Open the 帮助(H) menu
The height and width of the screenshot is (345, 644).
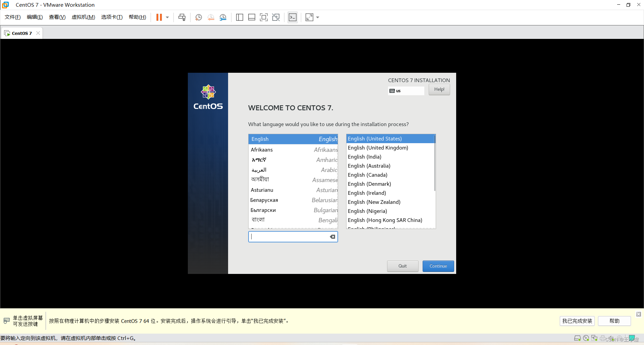tap(138, 17)
